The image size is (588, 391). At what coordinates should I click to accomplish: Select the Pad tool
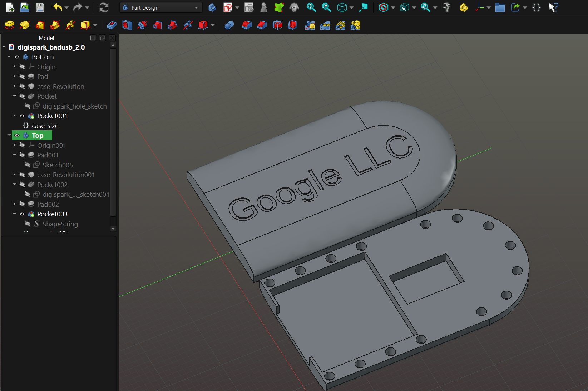(10, 25)
